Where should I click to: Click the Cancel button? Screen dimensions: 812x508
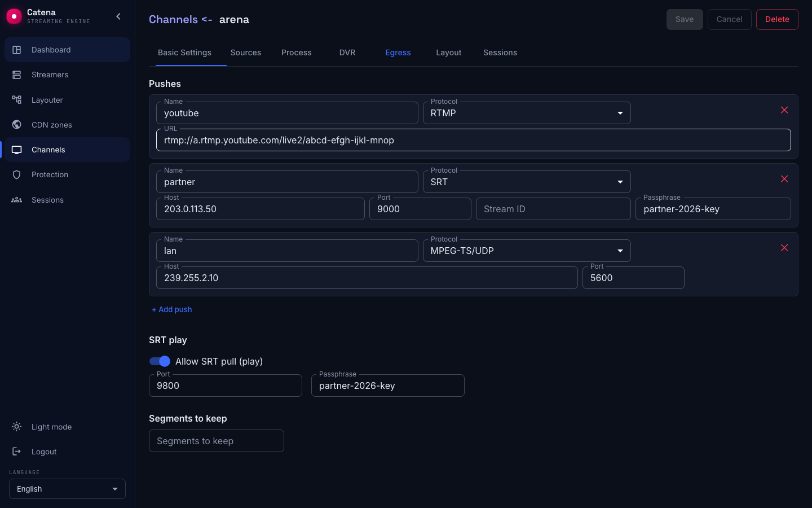tap(730, 19)
